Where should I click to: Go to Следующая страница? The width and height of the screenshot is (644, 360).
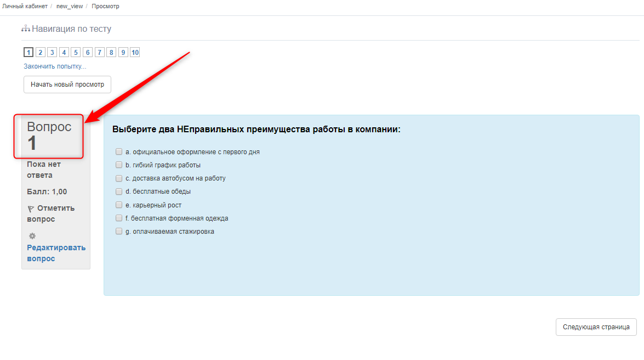click(x=596, y=327)
